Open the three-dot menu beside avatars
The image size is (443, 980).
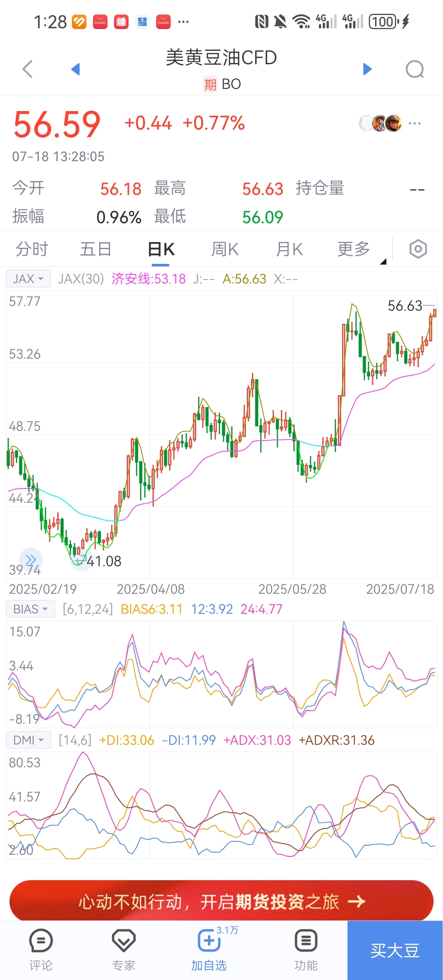tap(414, 123)
